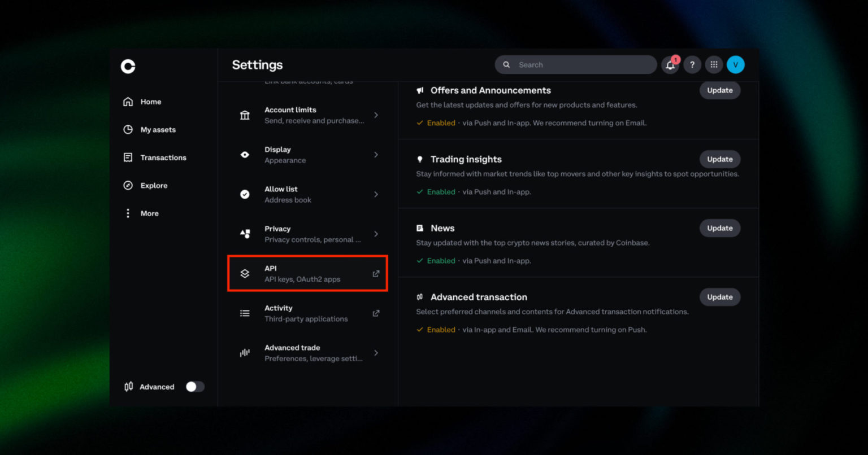Enable Email for Offers and Announcements
Image resolution: width=868 pixels, height=455 pixels.
click(720, 90)
